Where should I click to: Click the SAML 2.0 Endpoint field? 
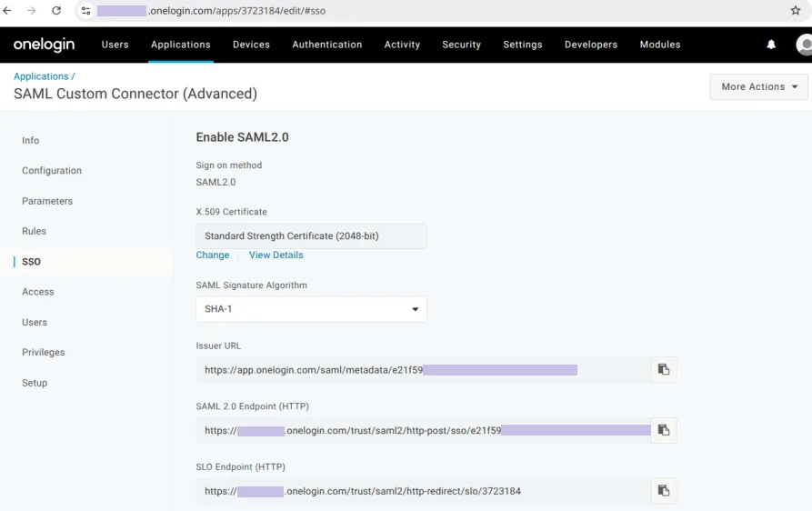click(x=423, y=430)
